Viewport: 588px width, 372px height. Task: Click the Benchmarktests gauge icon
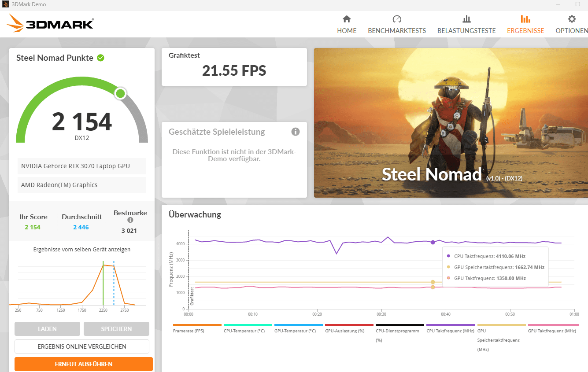tap(397, 19)
